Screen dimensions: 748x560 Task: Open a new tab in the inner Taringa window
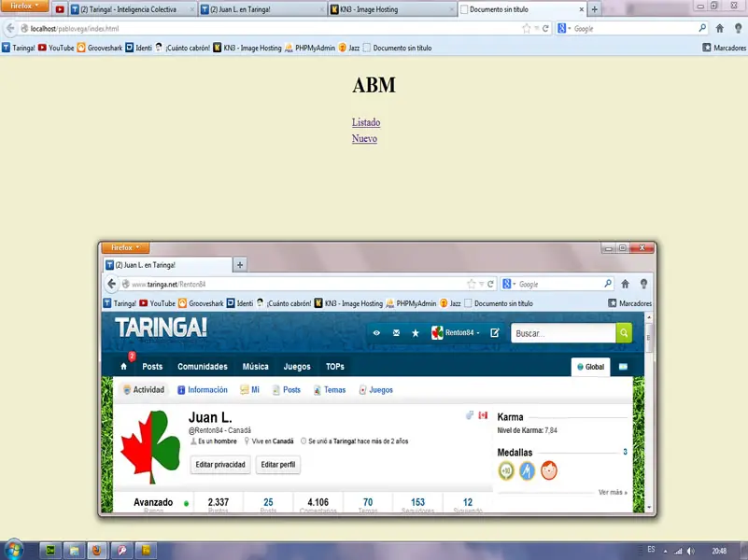[240, 264]
